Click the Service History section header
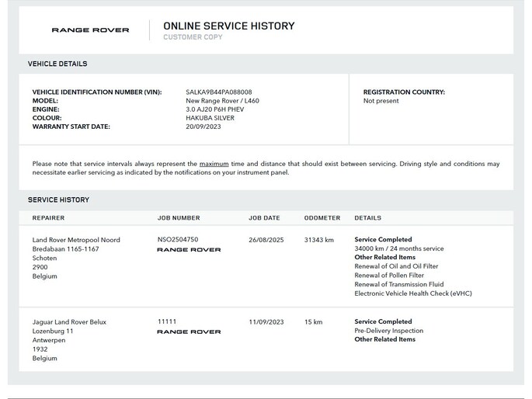Screen dimensions: 532x399 58,199
